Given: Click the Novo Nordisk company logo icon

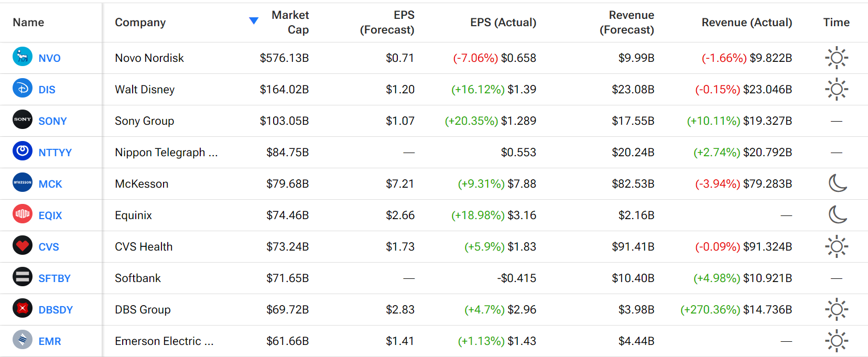Looking at the screenshot, I should point(23,56).
